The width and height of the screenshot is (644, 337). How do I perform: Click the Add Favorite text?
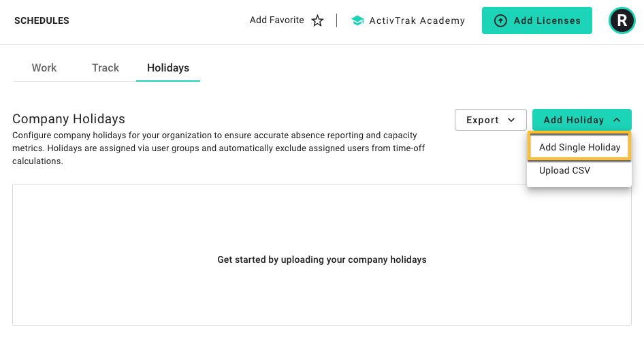(277, 20)
